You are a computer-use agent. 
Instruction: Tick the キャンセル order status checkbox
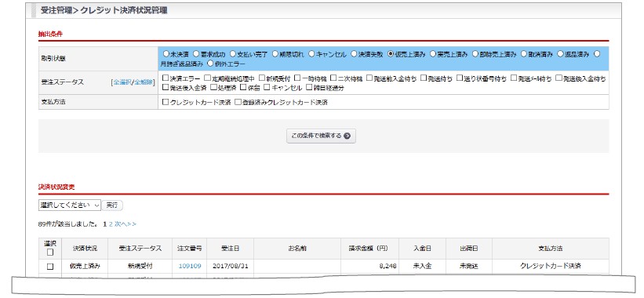[267, 87]
